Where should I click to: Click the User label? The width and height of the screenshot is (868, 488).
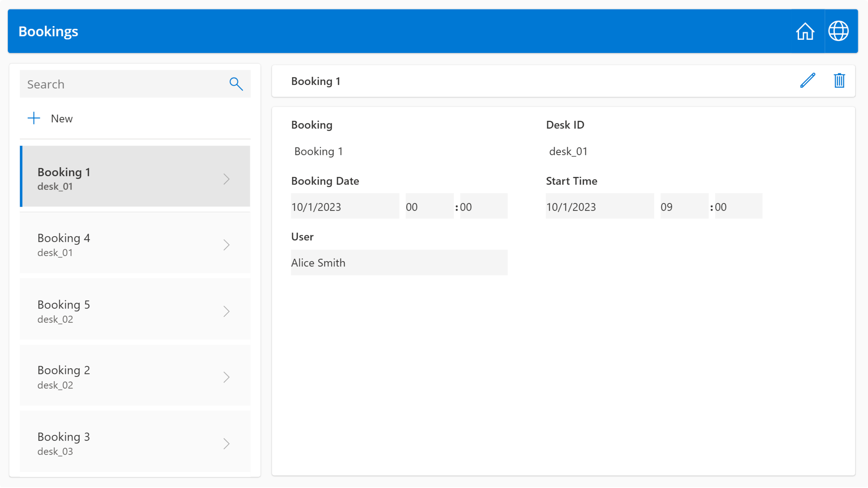click(x=302, y=237)
